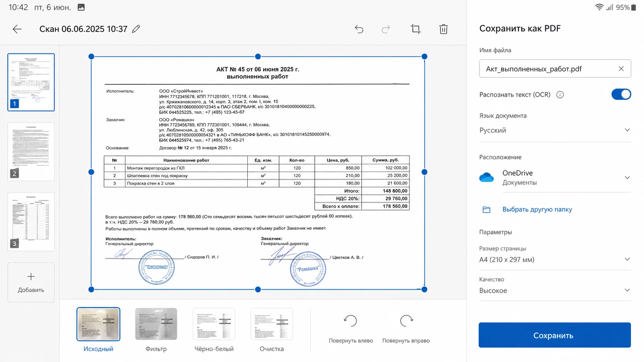Expand the page size A4 dropdown

click(x=555, y=259)
